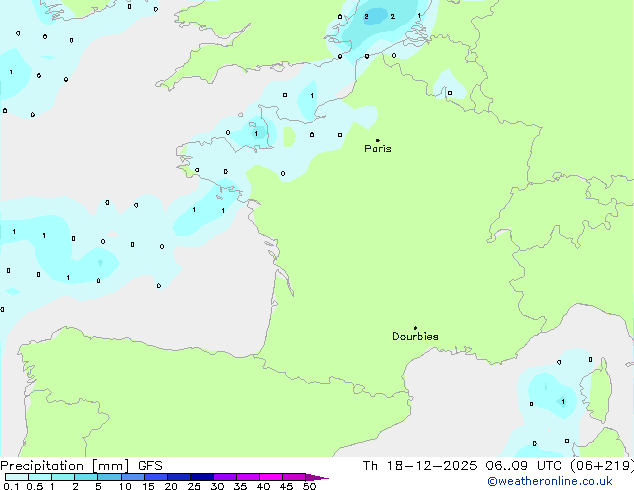634x490 pixels.
Task: Pick the legend swatch between 5 and 10
Action: click(109, 477)
